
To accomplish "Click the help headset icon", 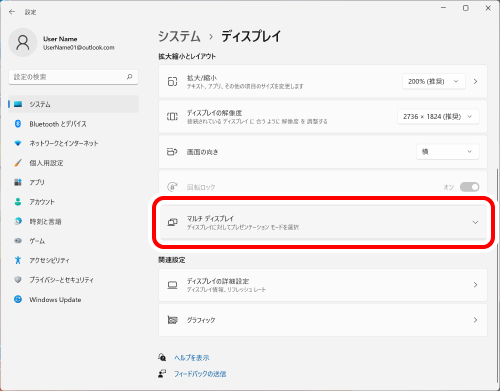I will click(x=162, y=357).
